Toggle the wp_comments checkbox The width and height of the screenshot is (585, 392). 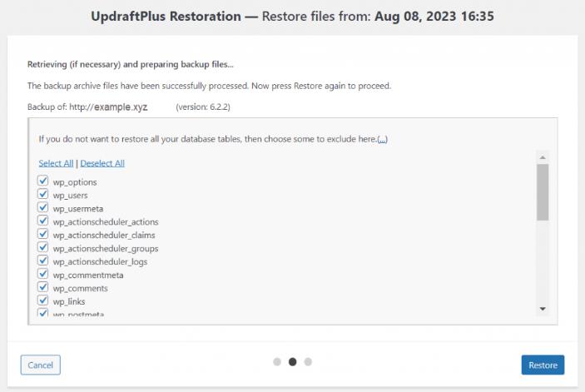pos(42,288)
